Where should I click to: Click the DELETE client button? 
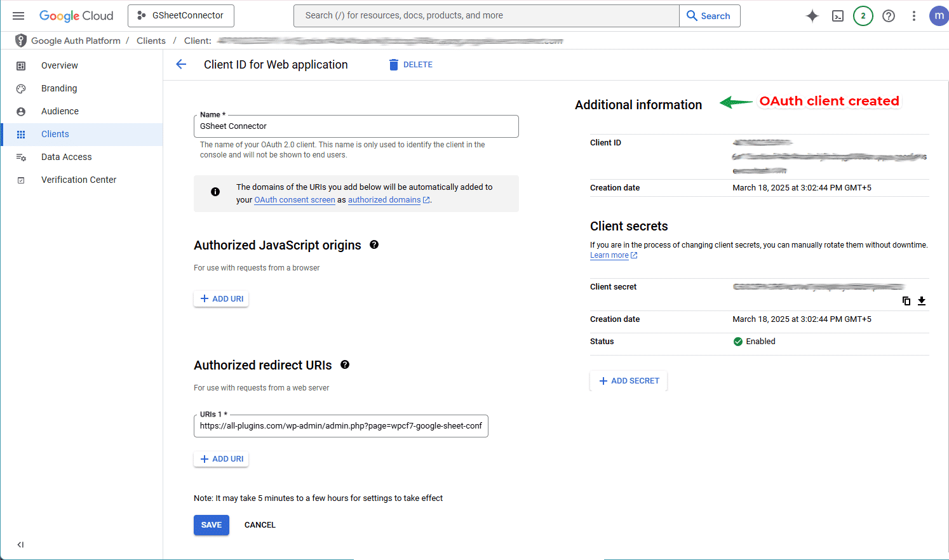click(411, 65)
